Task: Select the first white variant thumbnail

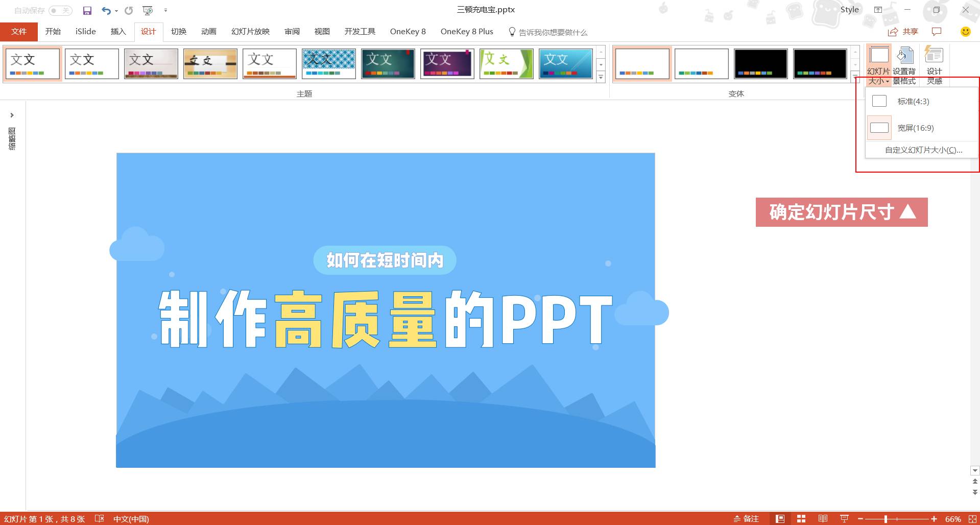Action: [642, 64]
